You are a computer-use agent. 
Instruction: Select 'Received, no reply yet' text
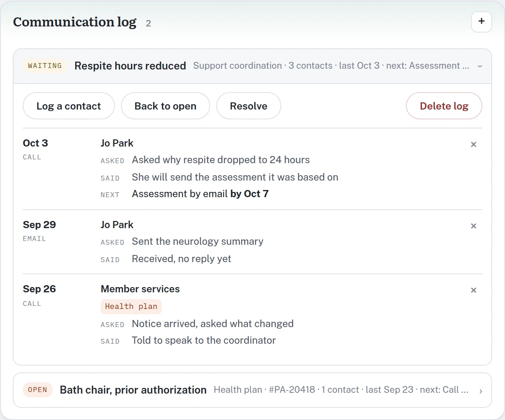coord(181,259)
